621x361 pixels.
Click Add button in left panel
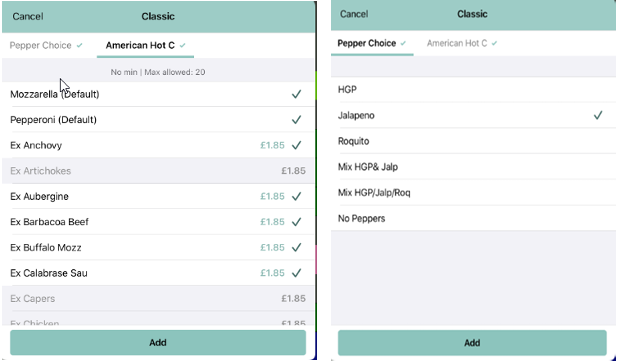(158, 342)
